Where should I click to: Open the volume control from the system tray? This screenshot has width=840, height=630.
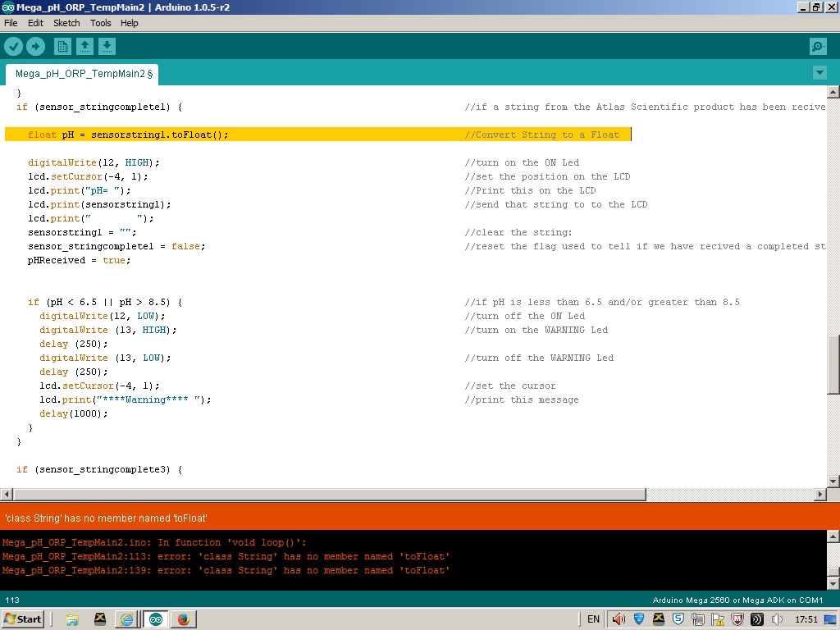pos(618,619)
